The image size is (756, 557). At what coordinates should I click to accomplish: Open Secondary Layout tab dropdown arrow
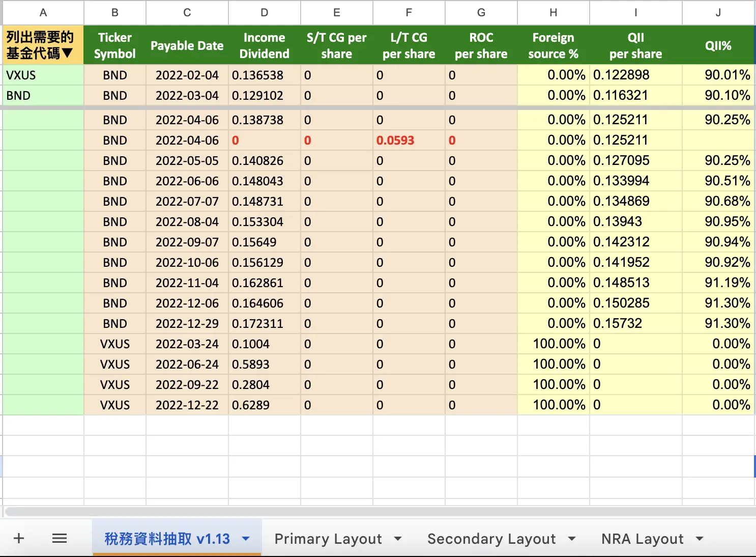click(x=572, y=539)
